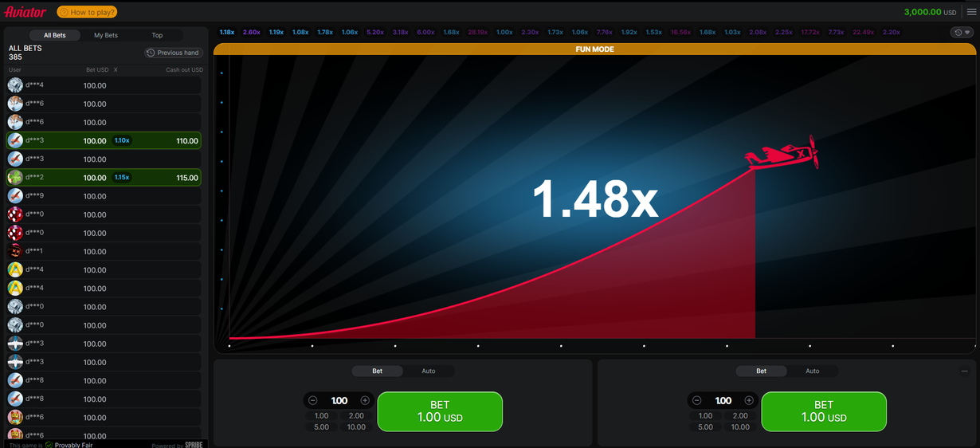Click the minus icon in left bet panel

click(313, 400)
